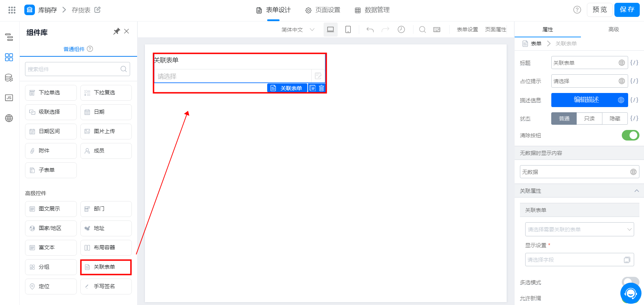The width and height of the screenshot is (644, 305).
Task: Undo the last action
Action: pyautogui.click(x=370, y=30)
